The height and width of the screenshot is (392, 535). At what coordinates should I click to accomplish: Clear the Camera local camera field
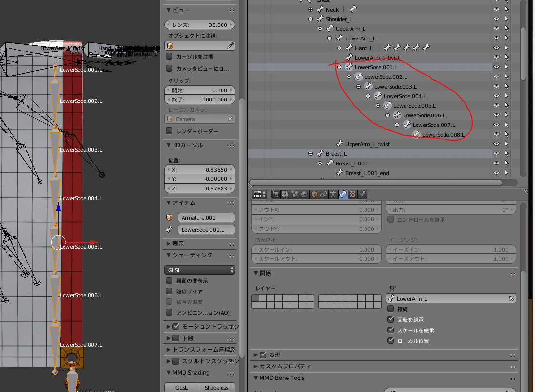point(230,119)
